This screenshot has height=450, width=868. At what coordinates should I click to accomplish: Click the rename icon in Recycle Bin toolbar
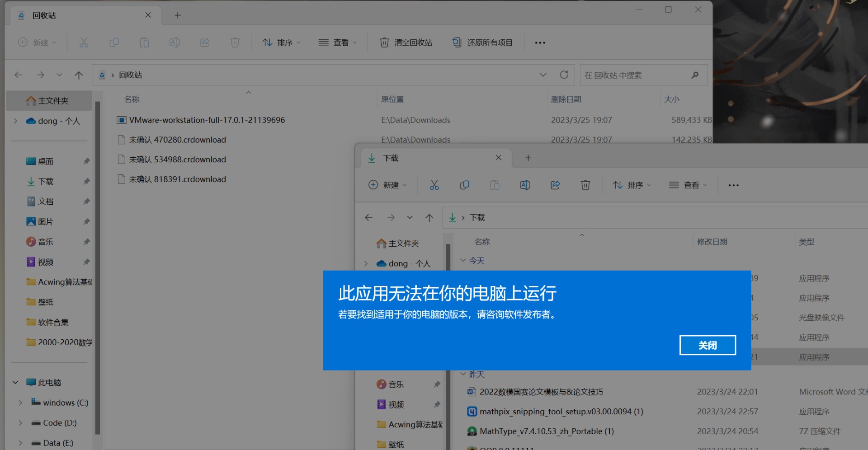pyautogui.click(x=175, y=42)
